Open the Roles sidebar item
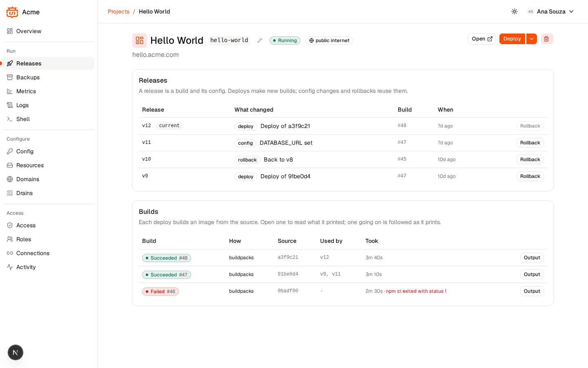Screen dimensions: 588x368 (x=49, y=239)
